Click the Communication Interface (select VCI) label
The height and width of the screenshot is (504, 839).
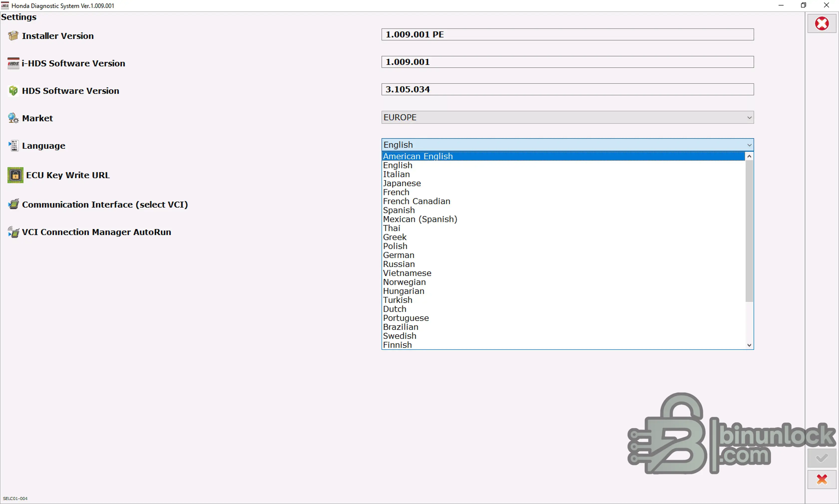click(105, 204)
